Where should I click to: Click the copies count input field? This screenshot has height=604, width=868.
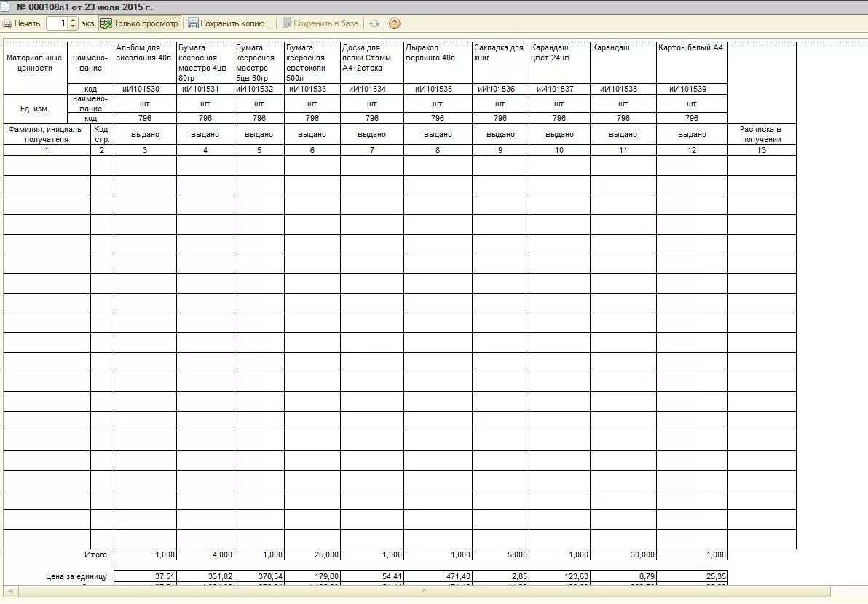coord(57,24)
